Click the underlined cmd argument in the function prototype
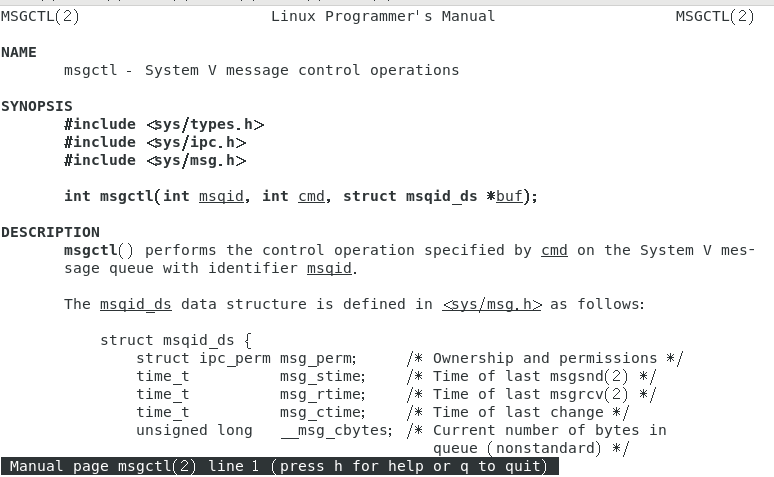 click(x=311, y=196)
